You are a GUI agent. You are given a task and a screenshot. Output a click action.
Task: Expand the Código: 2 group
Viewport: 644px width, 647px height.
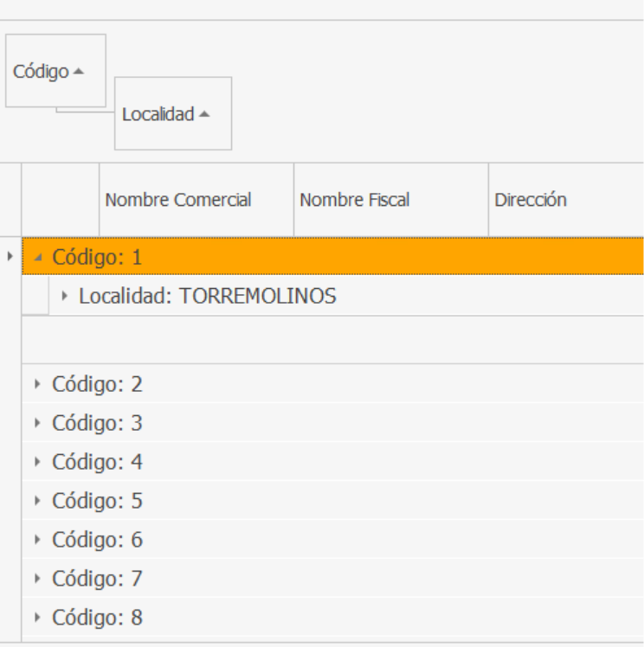click(x=37, y=384)
